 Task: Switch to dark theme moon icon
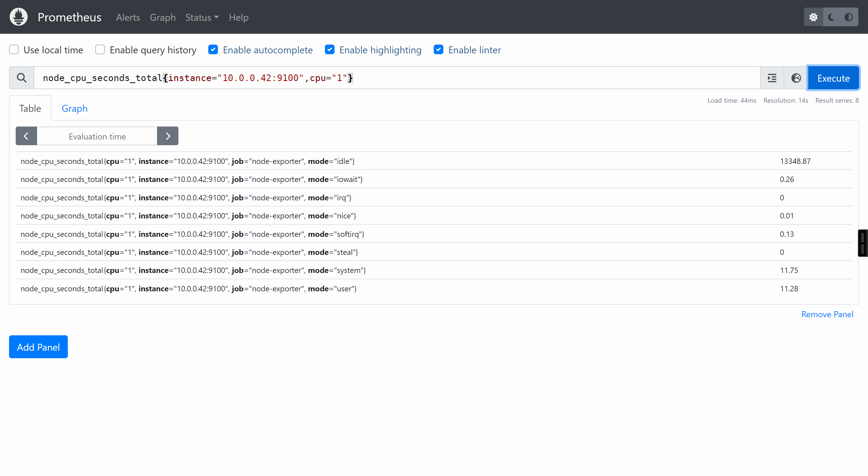point(831,17)
